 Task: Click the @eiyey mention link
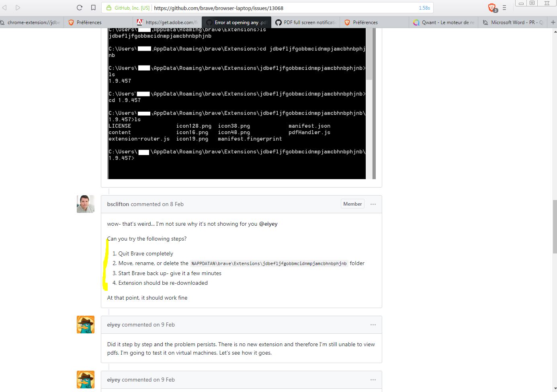click(x=268, y=224)
